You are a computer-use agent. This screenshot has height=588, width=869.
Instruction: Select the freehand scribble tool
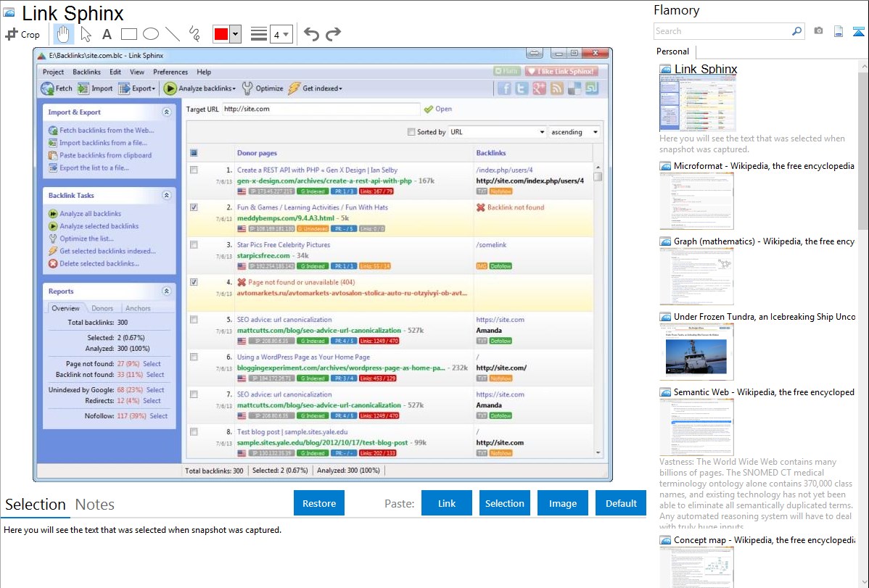coord(194,34)
